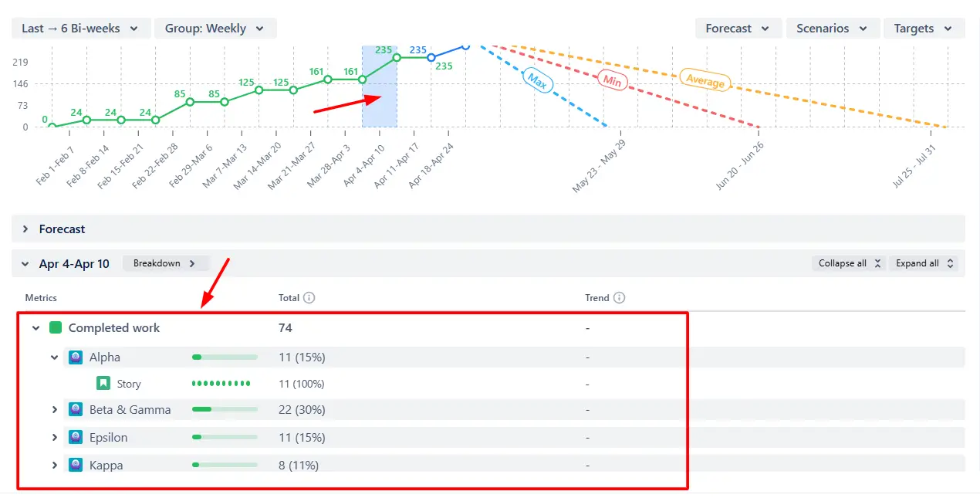The width and height of the screenshot is (980, 498).
Task: Click the Alpha total 11 (15%)
Action: [302, 357]
